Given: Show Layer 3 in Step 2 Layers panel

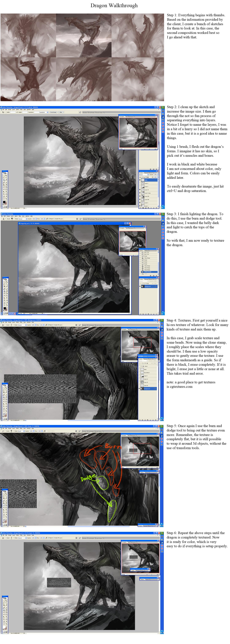Looking at the screenshot, I should [x=140, y=186].
